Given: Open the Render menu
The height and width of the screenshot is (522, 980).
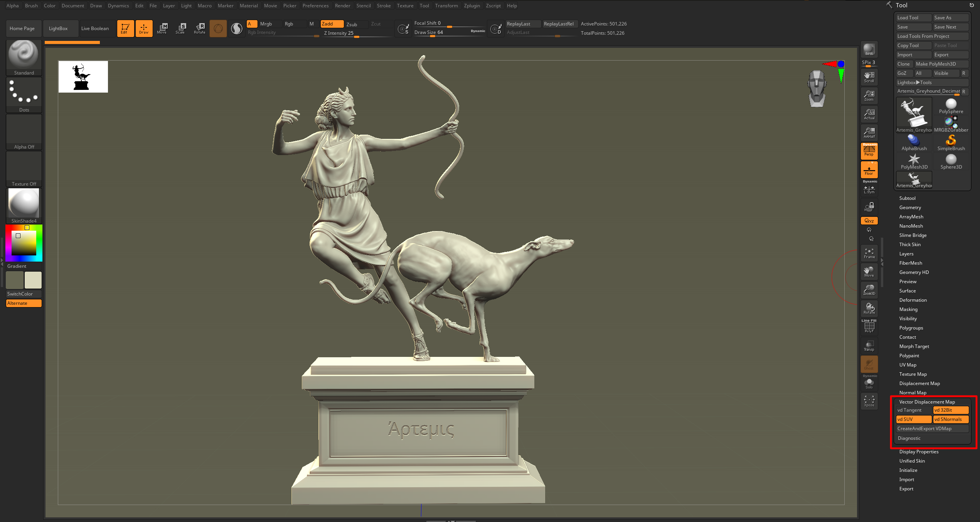Looking at the screenshot, I should [342, 6].
